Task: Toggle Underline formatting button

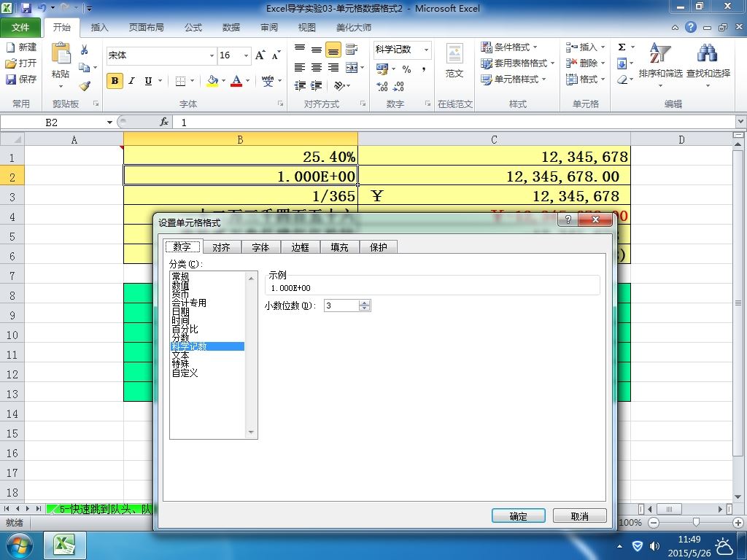Action: (x=148, y=81)
